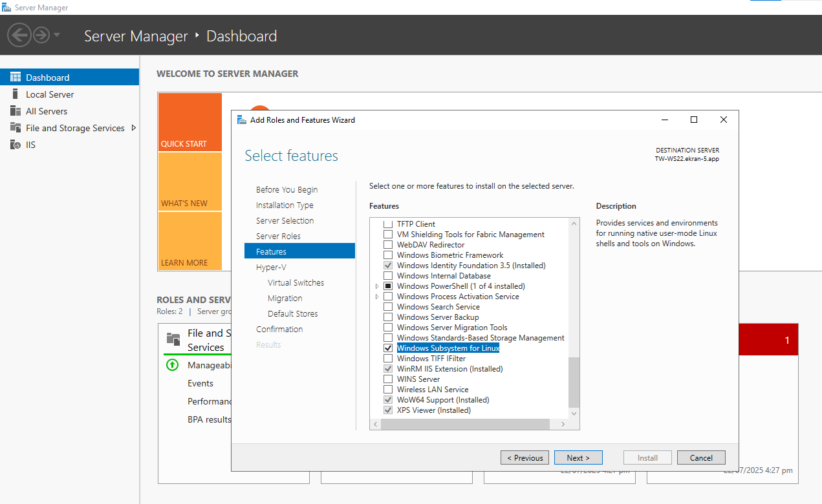This screenshot has height=504, width=822.
Task: Click the green Manageability status icon
Action: click(172, 365)
